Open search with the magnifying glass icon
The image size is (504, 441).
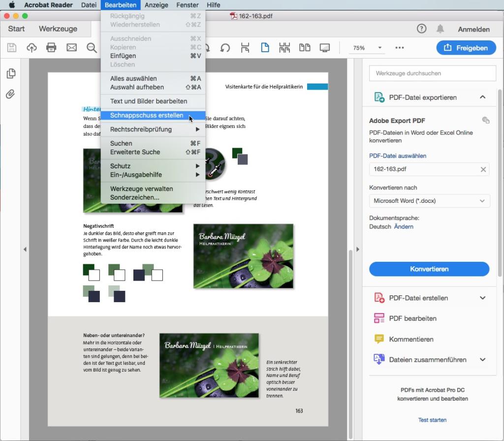[x=91, y=48]
